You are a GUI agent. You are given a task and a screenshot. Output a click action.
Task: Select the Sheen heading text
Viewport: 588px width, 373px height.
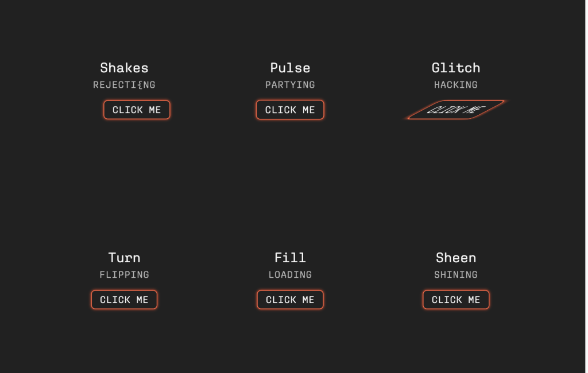(456, 258)
